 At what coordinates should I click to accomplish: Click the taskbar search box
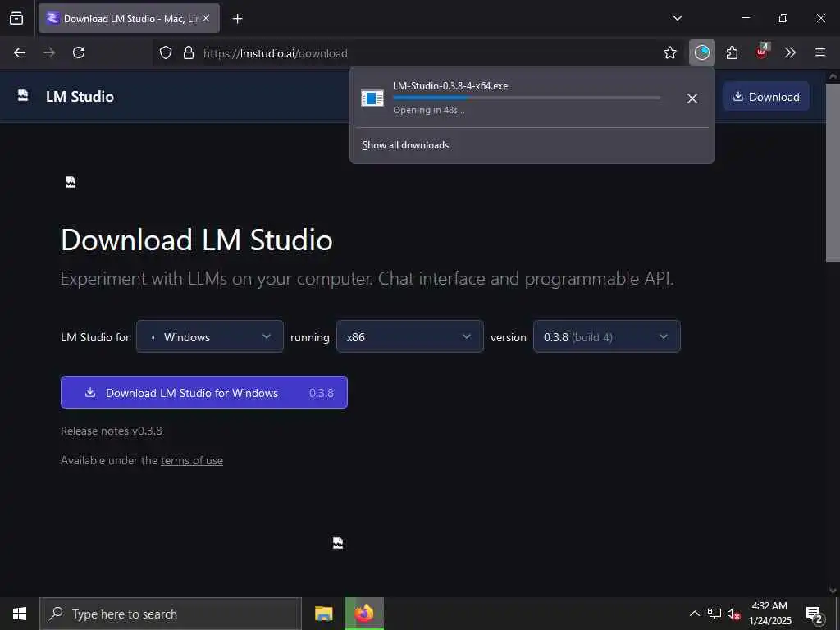[171, 614]
